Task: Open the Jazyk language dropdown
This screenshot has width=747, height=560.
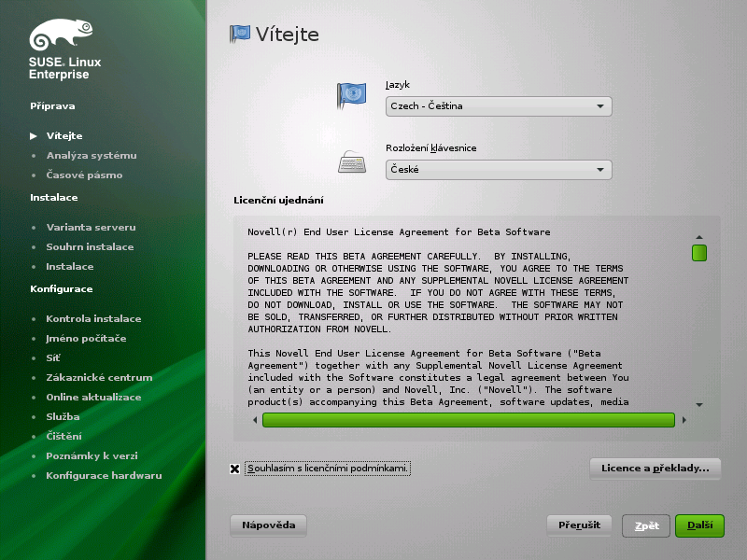Action: pos(499,106)
